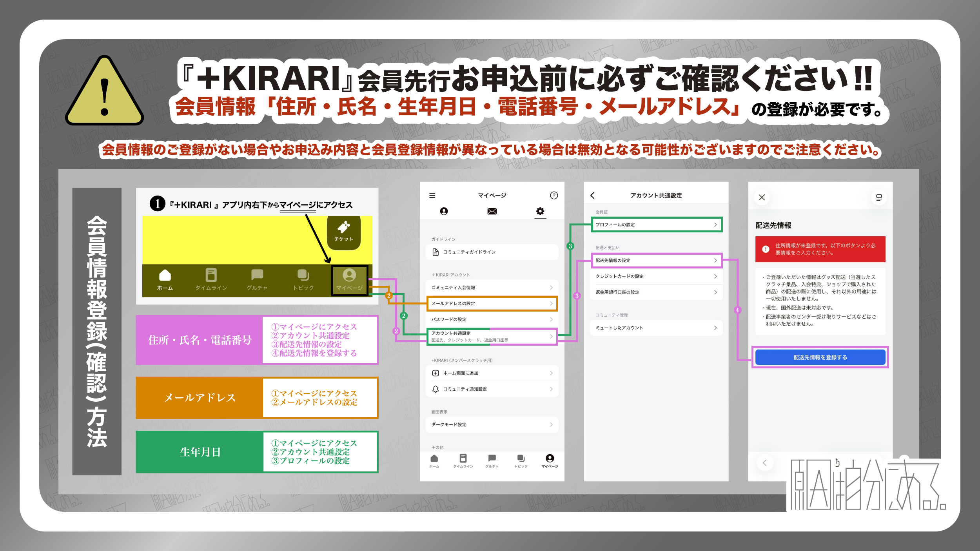
Task: Expand the ミュートしたアカウント chevron
Action: 715,328
